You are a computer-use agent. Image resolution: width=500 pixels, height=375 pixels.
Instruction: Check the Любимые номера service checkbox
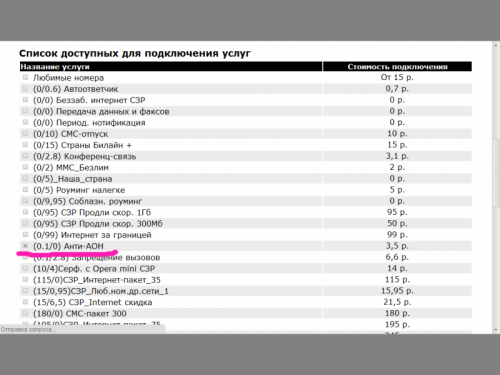25,77
